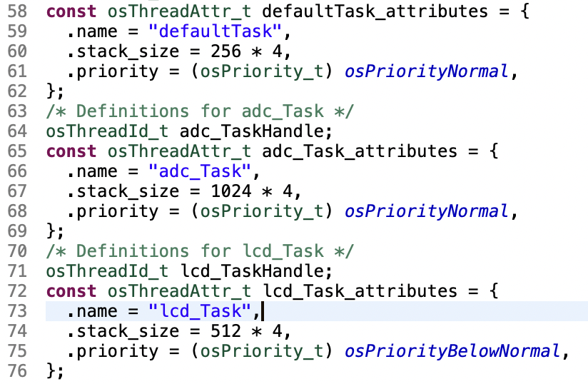The height and width of the screenshot is (384, 588).
Task: Click the closing brace on line 69
Action: pos(51,231)
